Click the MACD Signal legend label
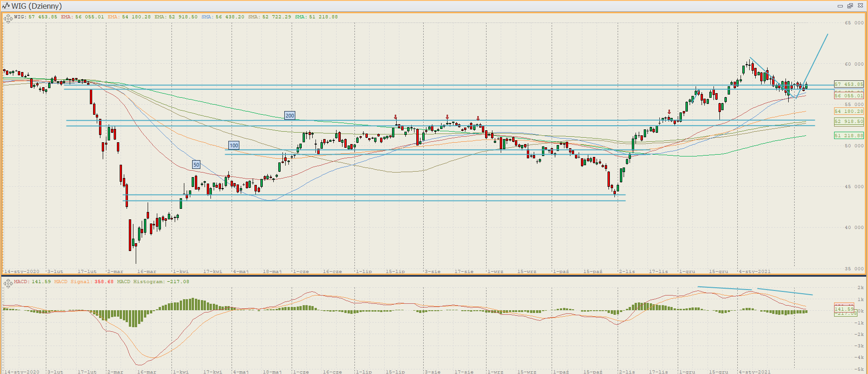This screenshot has height=374, width=868. click(x=83, y=282)
